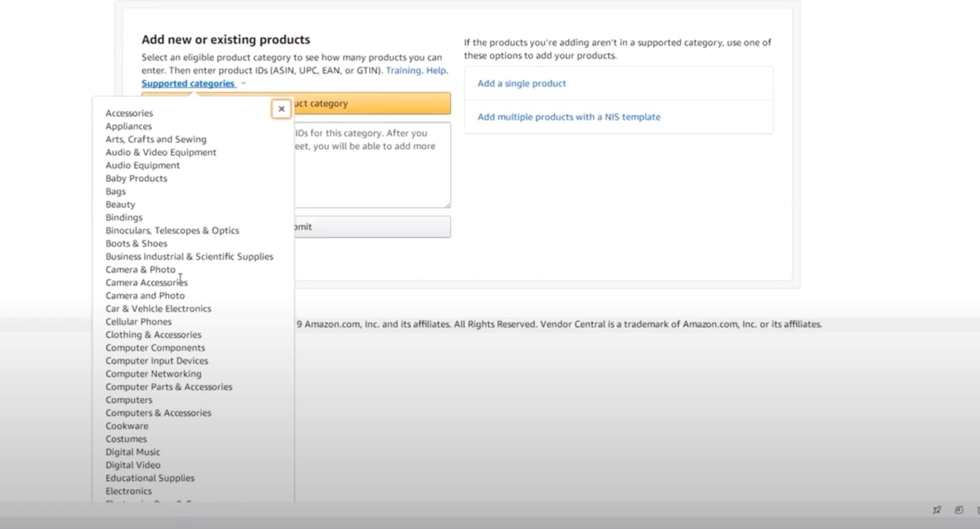Open the product category selector button

coord(372,104)
